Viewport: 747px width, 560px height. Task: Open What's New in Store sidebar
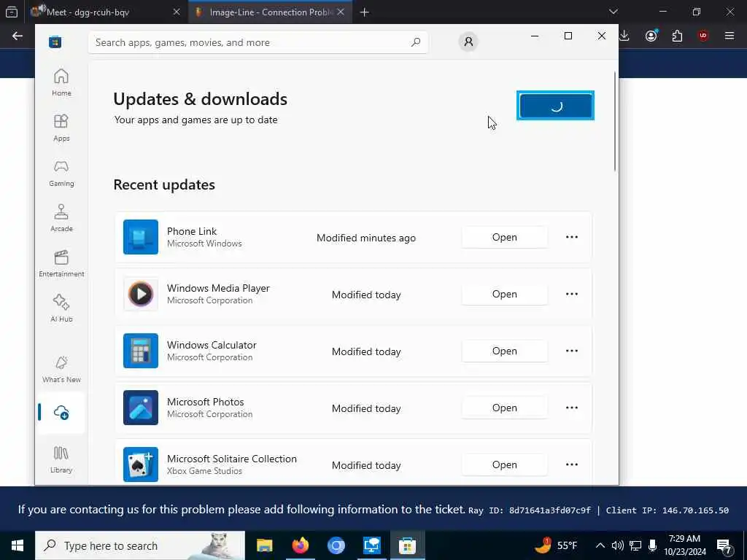point(61,370)
